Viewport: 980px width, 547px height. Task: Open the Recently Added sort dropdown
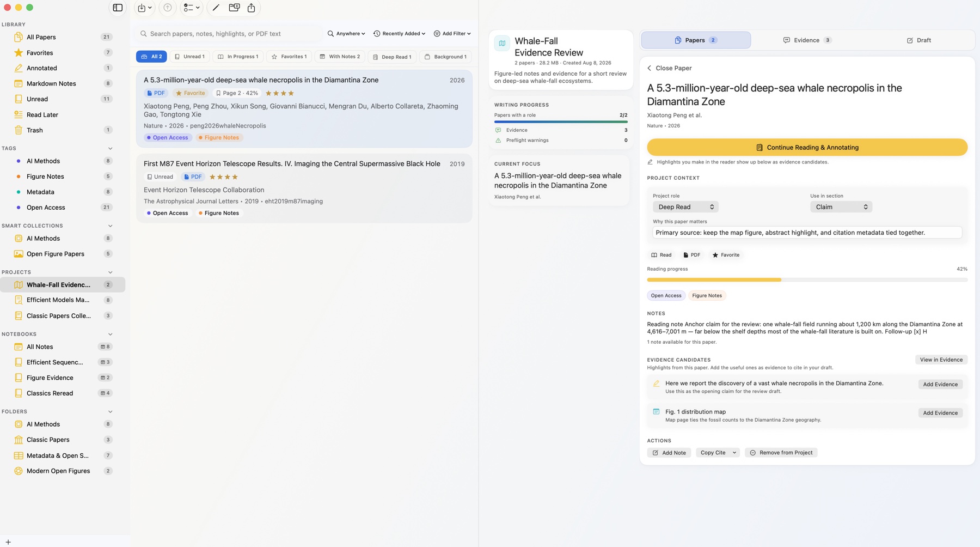click(x=400, y=34)
